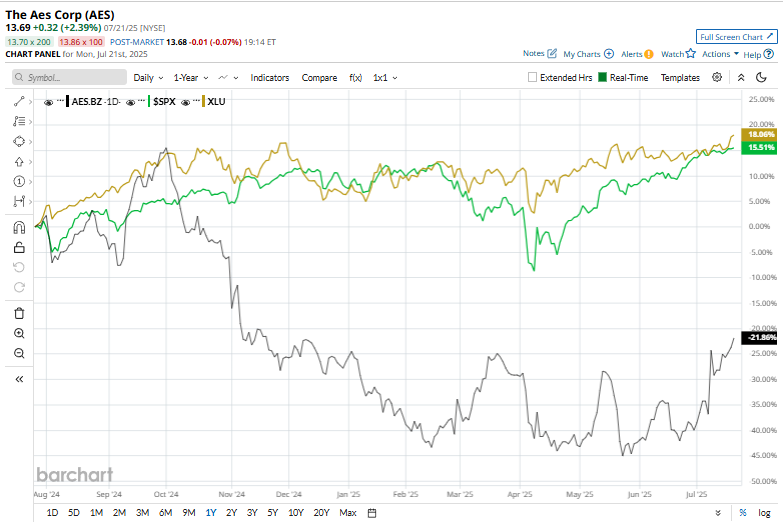783x531 pixels.
Task: Open Alerts notification icon
Action: 649,54
